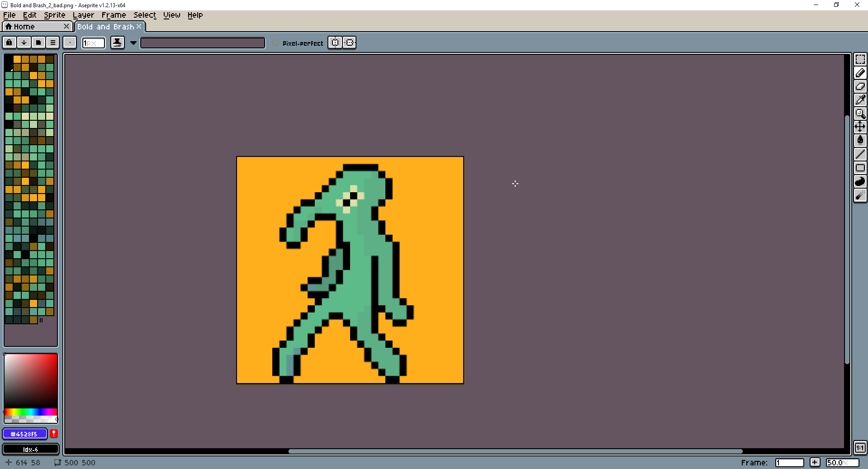Open the Frame menu
868x469 pixels.
pyautogui.click(x=114, y=15)
